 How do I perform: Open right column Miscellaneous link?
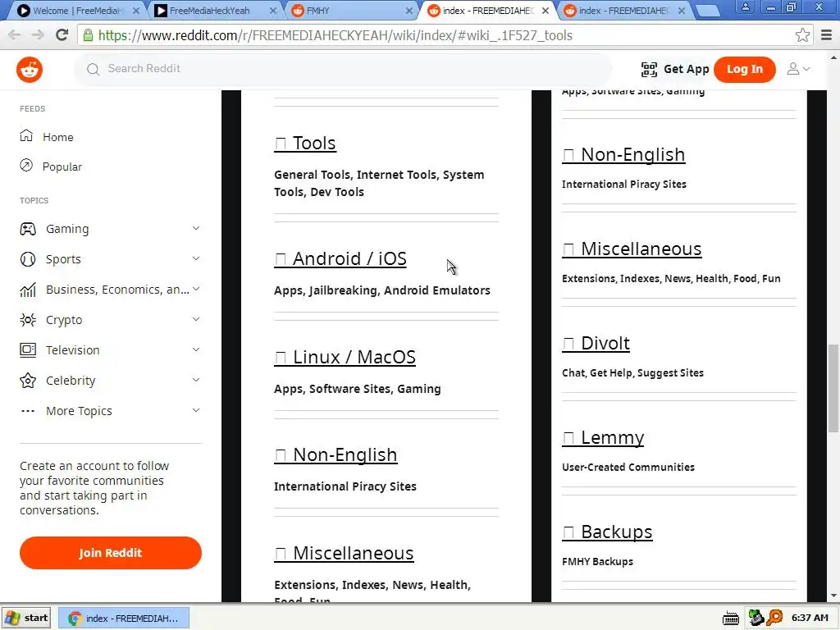tap(632, 249)
